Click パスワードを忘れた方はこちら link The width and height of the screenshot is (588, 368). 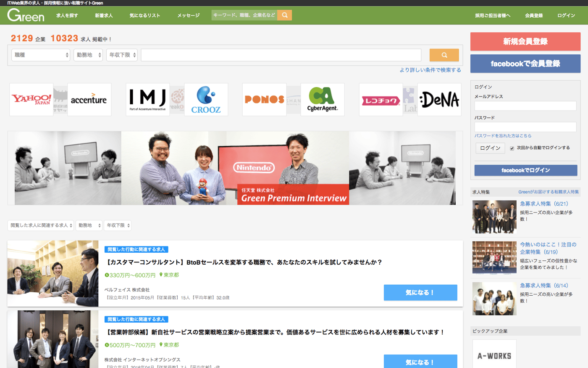(503, 136)
